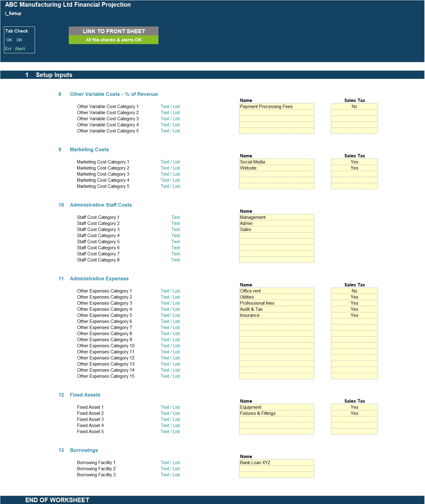Viewport: 425px width, 504px height.
Task: Click the Marketing Cost Category 4 row label
Action: 103,180
